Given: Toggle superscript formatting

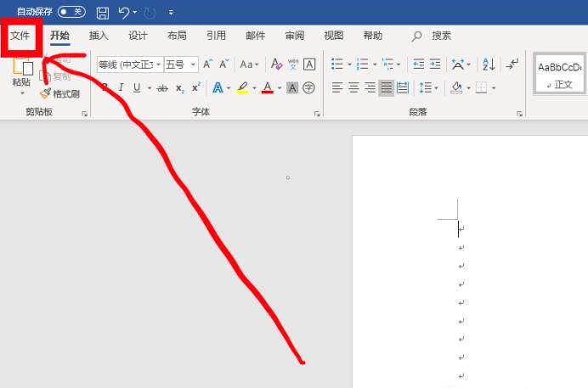Looking at the screenshot, I should (x=195, y=87).
